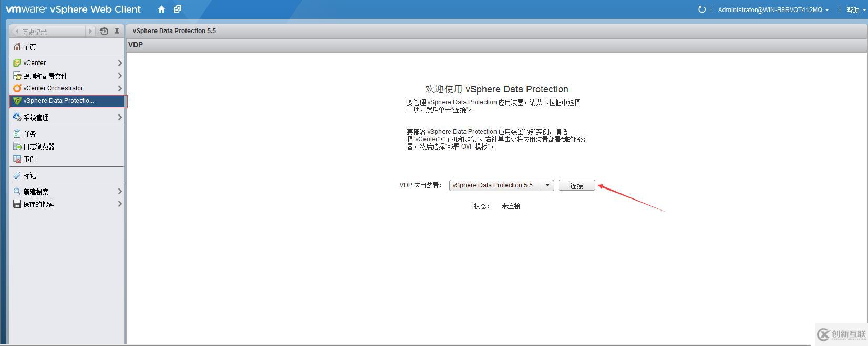
Task: Expand the vCenter chevron
Action: (x=120, y=63)
